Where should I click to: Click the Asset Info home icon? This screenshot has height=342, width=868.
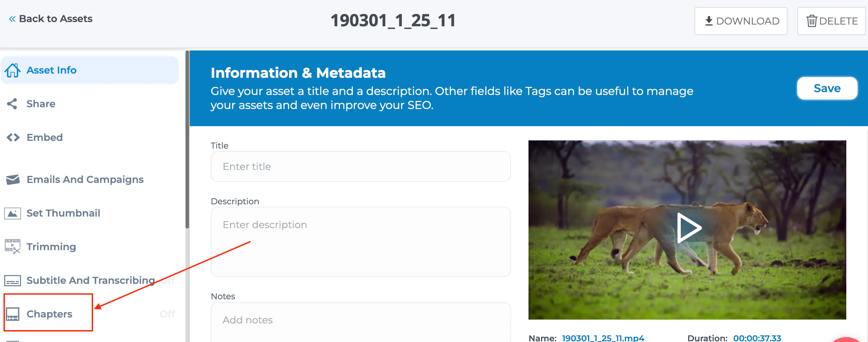point(13,70)
